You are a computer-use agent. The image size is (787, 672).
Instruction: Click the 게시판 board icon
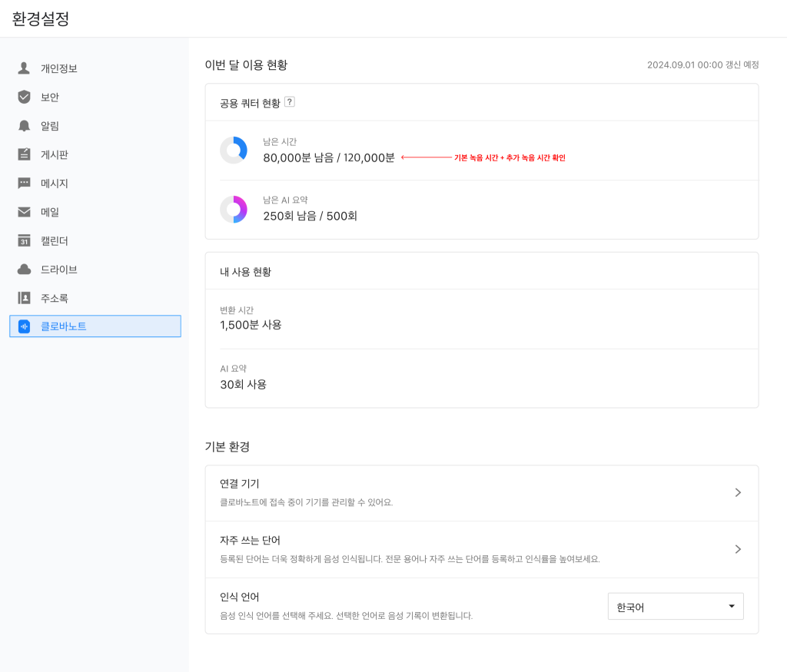[x=24, y=154]
